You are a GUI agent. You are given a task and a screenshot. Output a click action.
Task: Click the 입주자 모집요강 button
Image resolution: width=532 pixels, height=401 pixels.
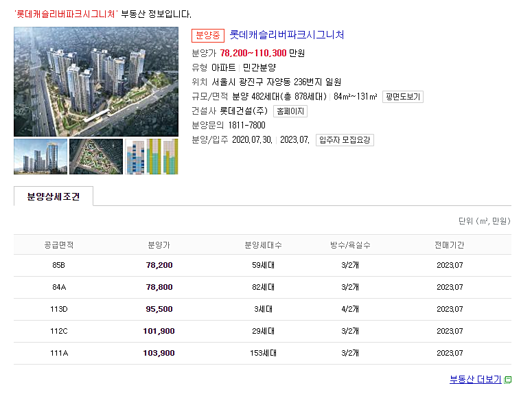(345, 140)
